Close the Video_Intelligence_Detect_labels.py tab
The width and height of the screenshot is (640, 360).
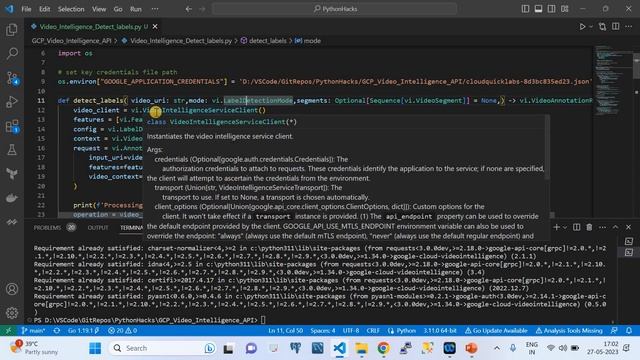coord(155,27)
